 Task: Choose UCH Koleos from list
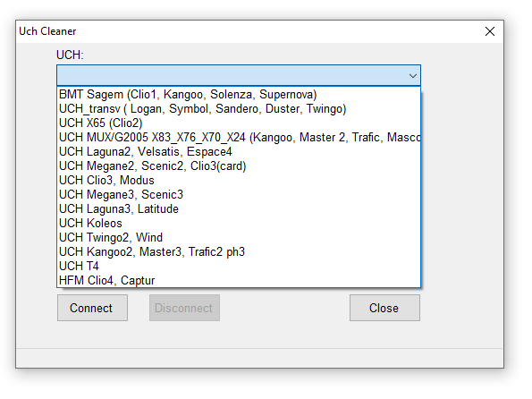(239, 223)
